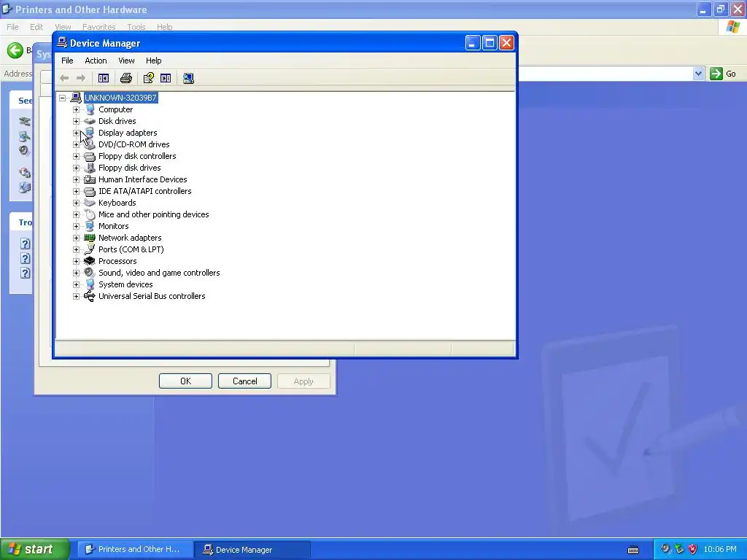Viewport: 747px width, 560px height.
Task: Expand Sound, video and game controllers
Action: pos(76,273)
